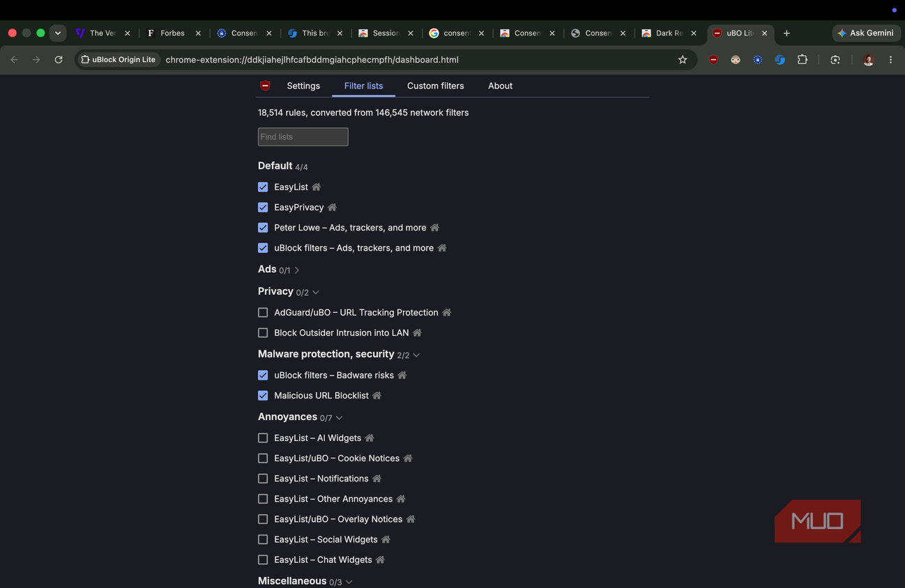This screenshot has width=905, height=588.
Task: Enable EasyList – Notifications checkbox
Action: (x=263, y=478)
